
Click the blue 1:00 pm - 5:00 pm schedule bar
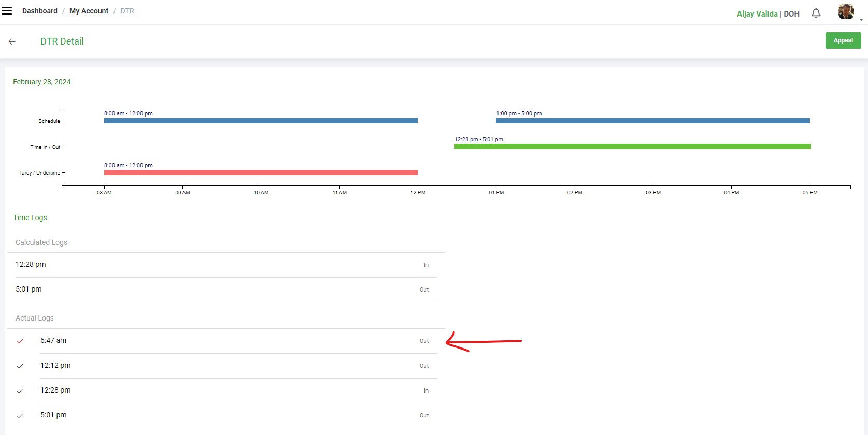tap(652, 121)
